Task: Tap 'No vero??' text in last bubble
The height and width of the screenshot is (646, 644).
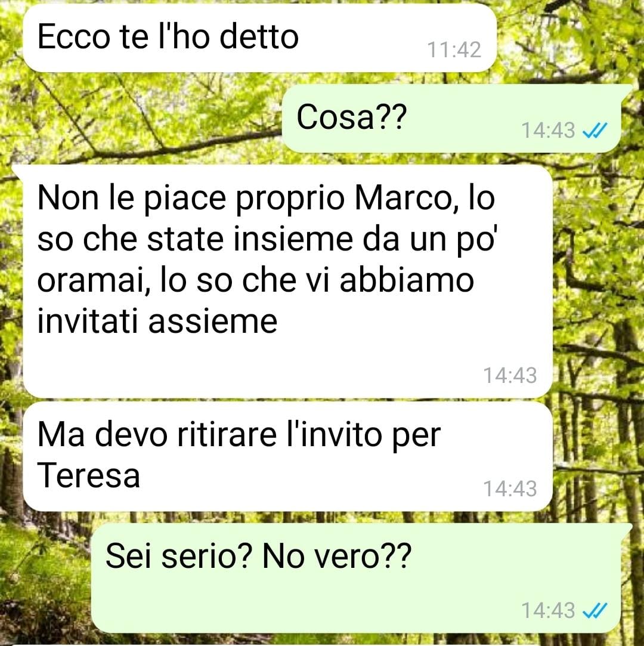Action: click(336, 557)
